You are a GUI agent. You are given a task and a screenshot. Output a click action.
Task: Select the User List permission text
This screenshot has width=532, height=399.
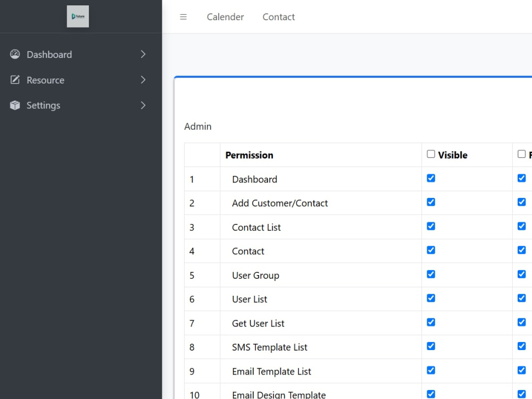[250, 299]
